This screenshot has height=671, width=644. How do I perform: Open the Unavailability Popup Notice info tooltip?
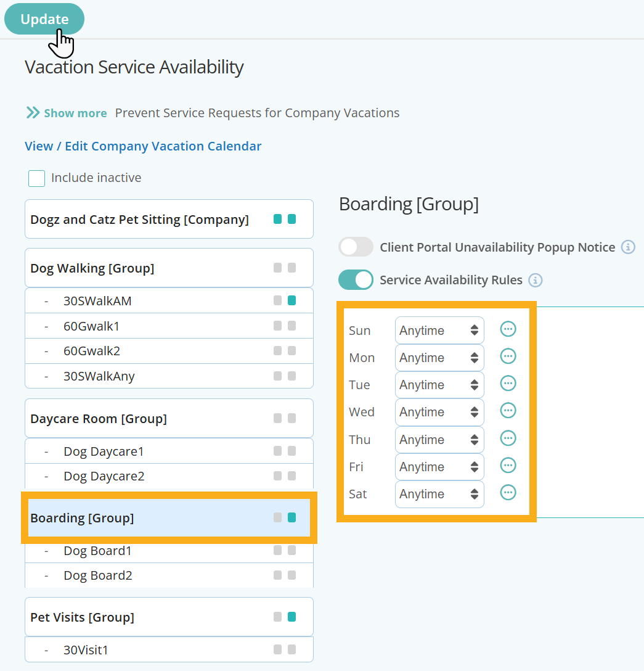[628, 247]
